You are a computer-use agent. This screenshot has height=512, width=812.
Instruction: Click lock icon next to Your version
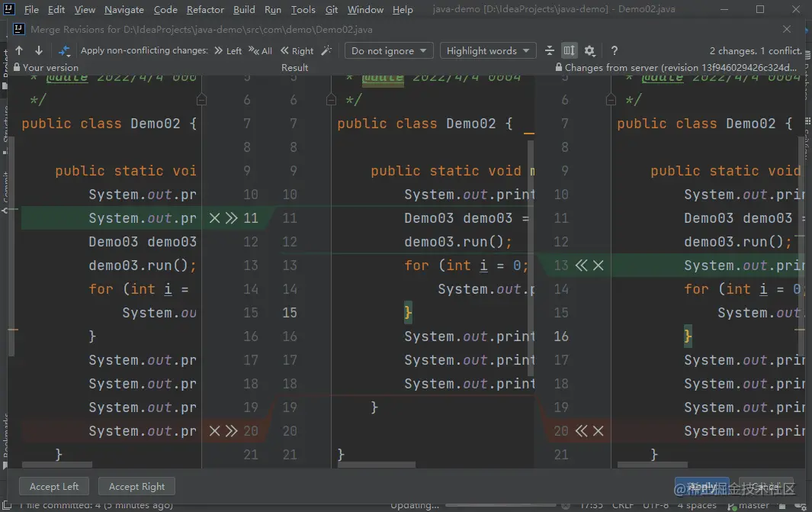click(17, 67)
